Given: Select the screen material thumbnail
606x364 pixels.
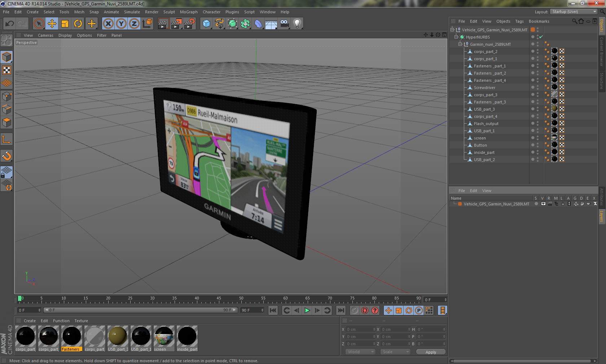Looking at the screenshot, I should (x=164, y=338).
